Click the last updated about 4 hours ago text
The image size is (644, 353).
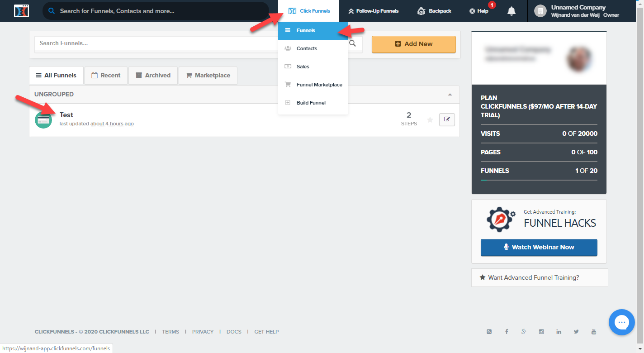coord(97,124)
